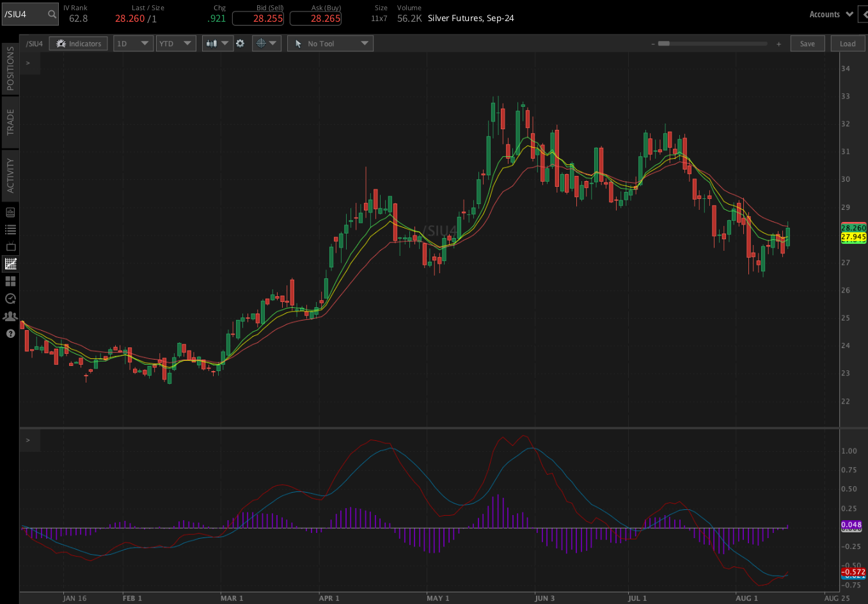Expand the YTD range dropdown
Image resolution: width=868 pixels, height=604 pixels.
176,44
